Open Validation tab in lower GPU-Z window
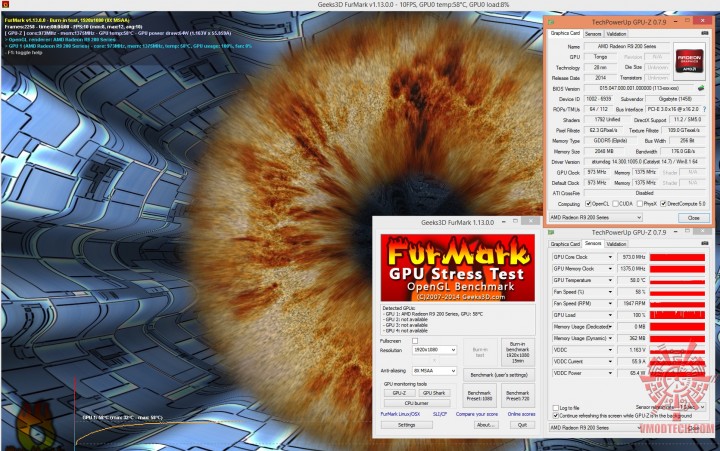This screenshot has height=451, width=720. 616,244
